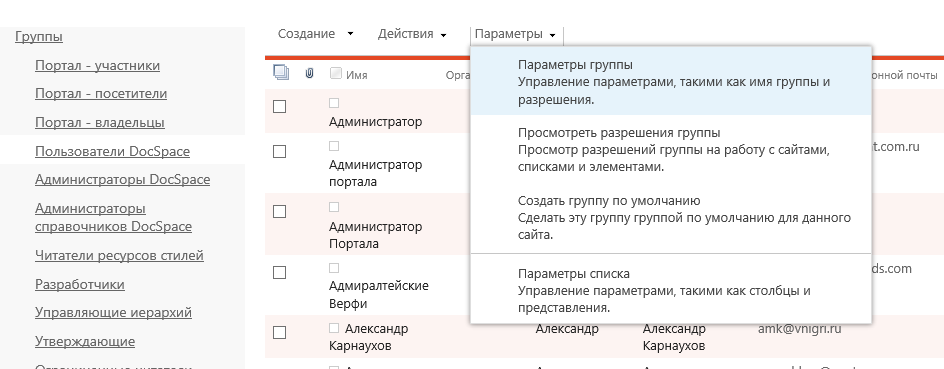The height and width of the screenshot is (369, 944).
Task: Select Создать группу по умолчанию entry
Action: pos(671,217)
